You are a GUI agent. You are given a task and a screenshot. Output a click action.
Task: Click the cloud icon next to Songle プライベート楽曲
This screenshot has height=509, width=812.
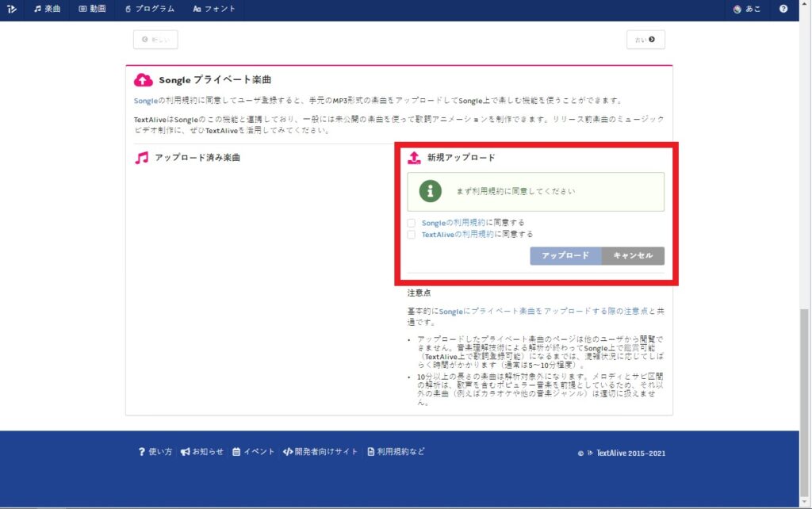point(143,79)
